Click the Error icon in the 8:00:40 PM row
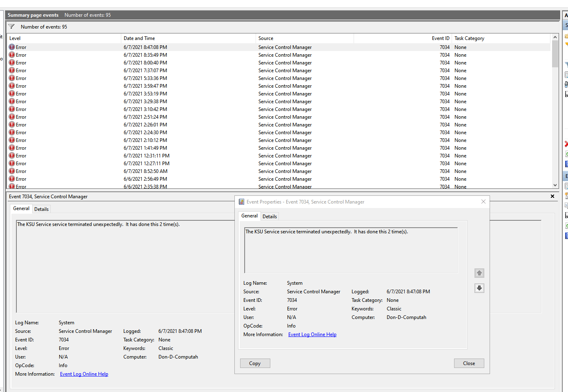 (12, 62)
